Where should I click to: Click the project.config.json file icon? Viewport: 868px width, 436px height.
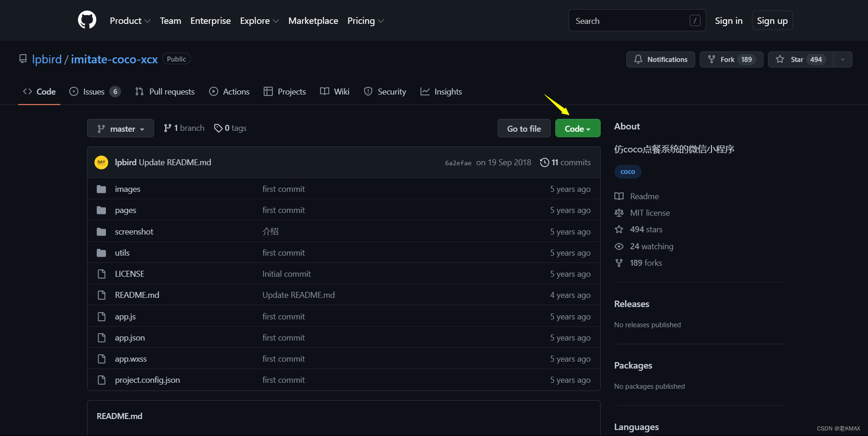pyautogui.click(x=101, y=380)
